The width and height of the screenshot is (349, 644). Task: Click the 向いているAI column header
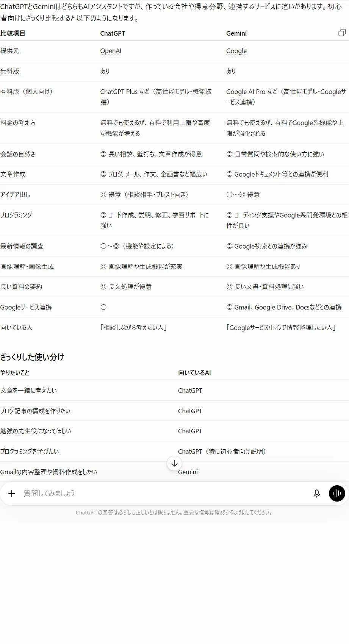click(x=194, y=373)
